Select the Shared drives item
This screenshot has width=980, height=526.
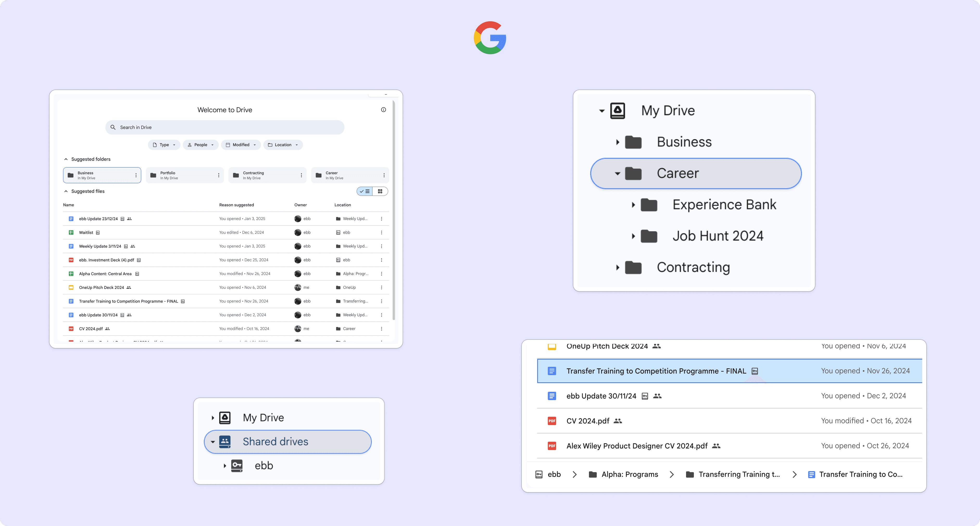[288, 442]
